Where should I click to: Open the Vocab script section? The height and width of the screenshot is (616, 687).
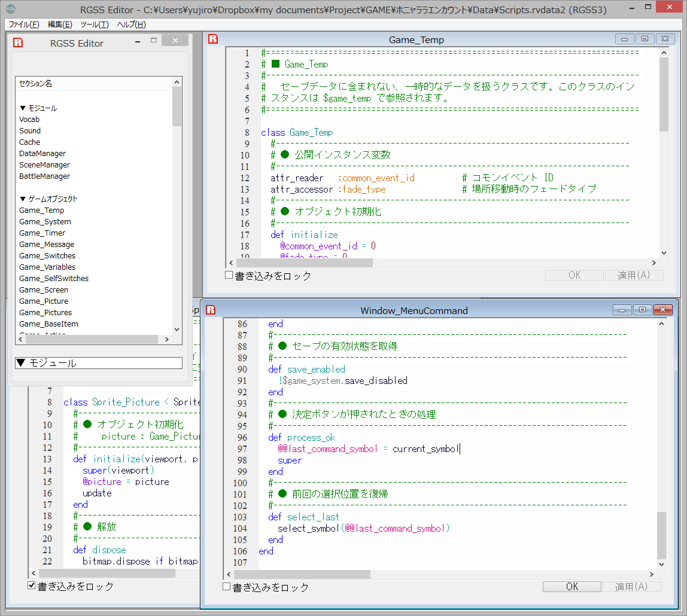(x=29, y=119)
